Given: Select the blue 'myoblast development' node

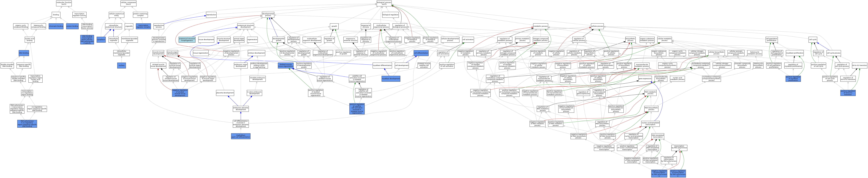Looking at the screenshot, I should click(x=391, y=79).
